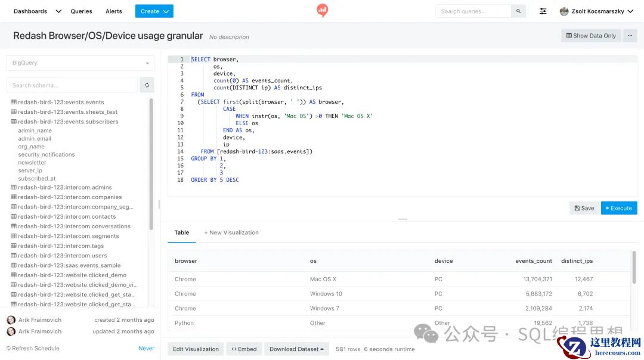Go to the Queries menu
This screenshot has width=644, height=360.
(82, 11)
